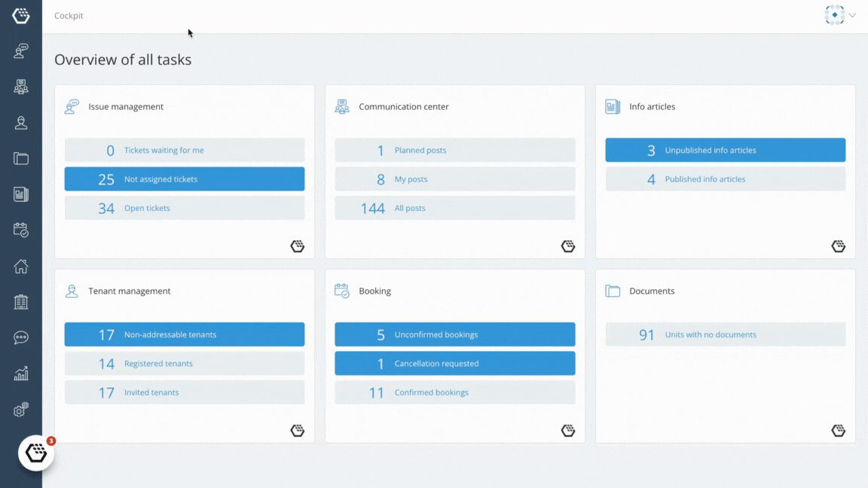The image size is (868, 488).
Task: Select Unpublished info articles row
Action: point(725,150)
